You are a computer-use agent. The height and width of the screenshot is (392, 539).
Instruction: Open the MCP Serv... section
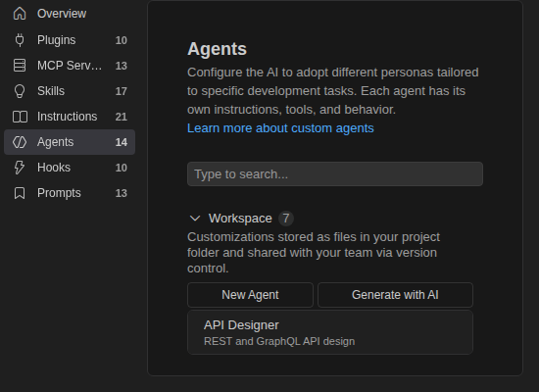[70, 66]
